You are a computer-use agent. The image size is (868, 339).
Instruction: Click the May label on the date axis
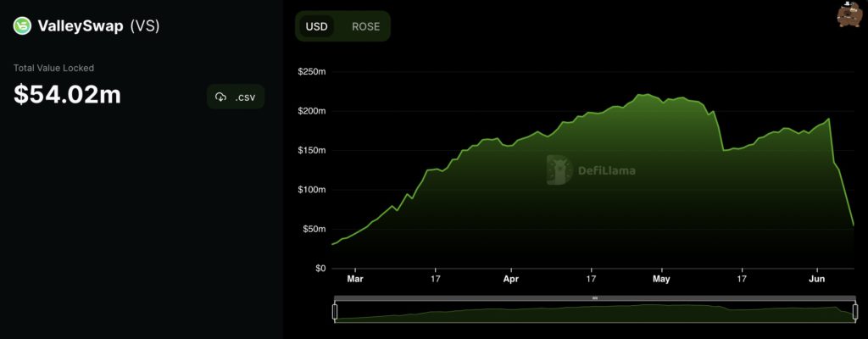point(661,278)
